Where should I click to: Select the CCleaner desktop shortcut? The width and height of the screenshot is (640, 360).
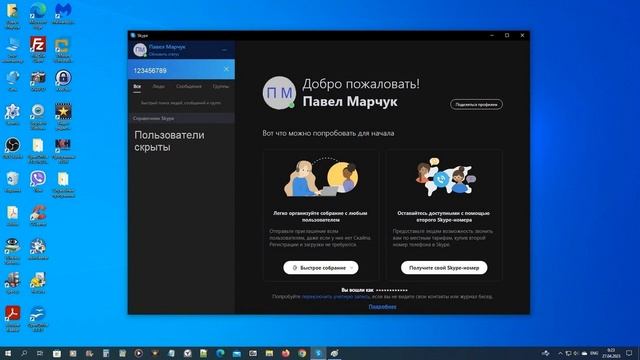pos(38,216)
